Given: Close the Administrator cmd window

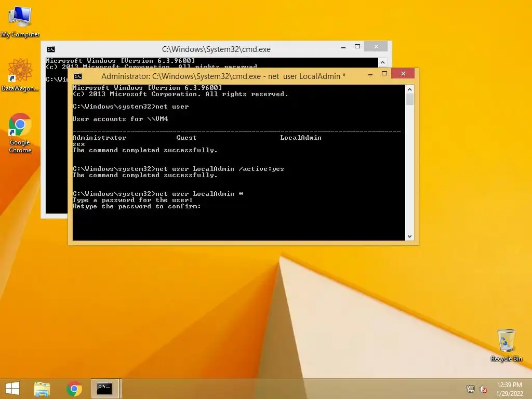Looking at the screenshot, I should tap(403, 74).
